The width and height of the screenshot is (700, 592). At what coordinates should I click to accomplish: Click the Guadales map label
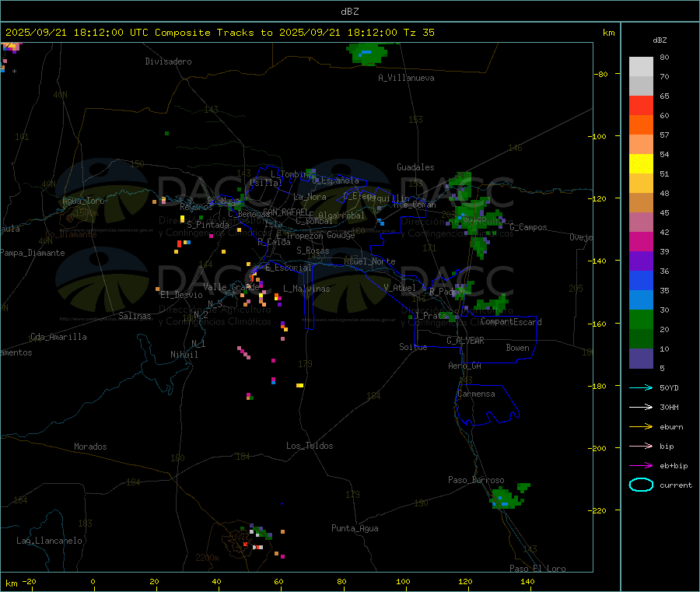click(415, 167)
